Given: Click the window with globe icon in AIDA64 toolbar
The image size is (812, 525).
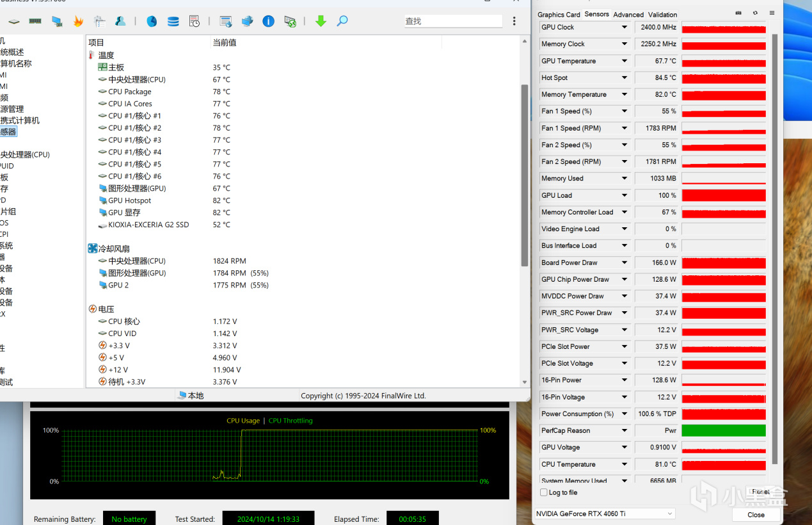Looking at the screenshot, I should point(226,22).
